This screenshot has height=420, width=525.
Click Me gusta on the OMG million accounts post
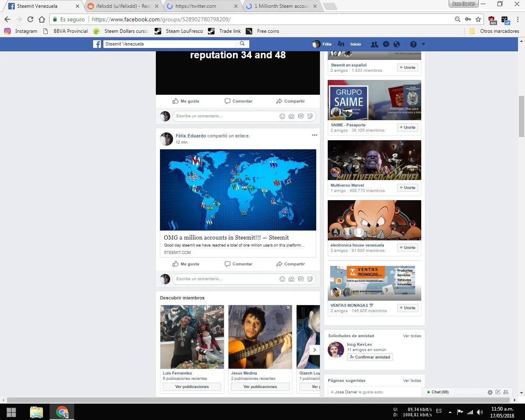(x=186, y=264)
